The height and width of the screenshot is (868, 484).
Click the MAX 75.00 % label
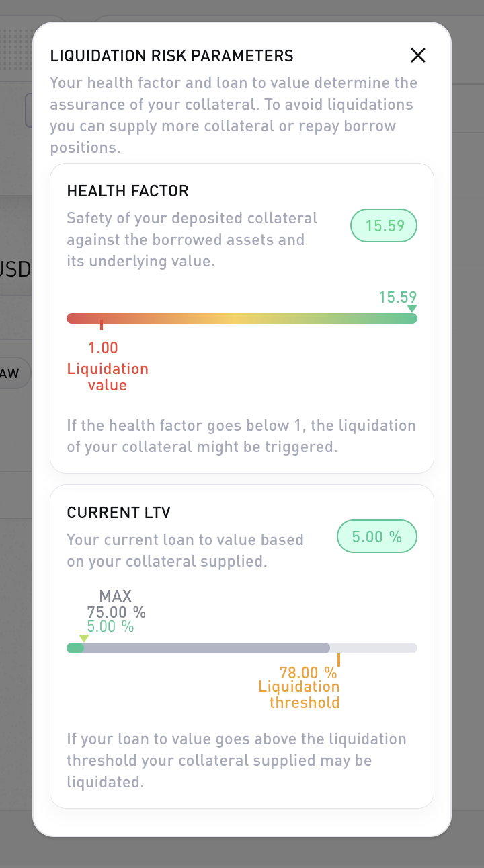pyautogui.click(x=116, y=604)
